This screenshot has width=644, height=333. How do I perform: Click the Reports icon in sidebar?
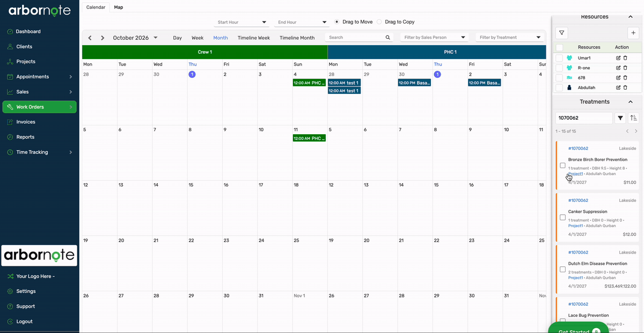tap(10, 137)
